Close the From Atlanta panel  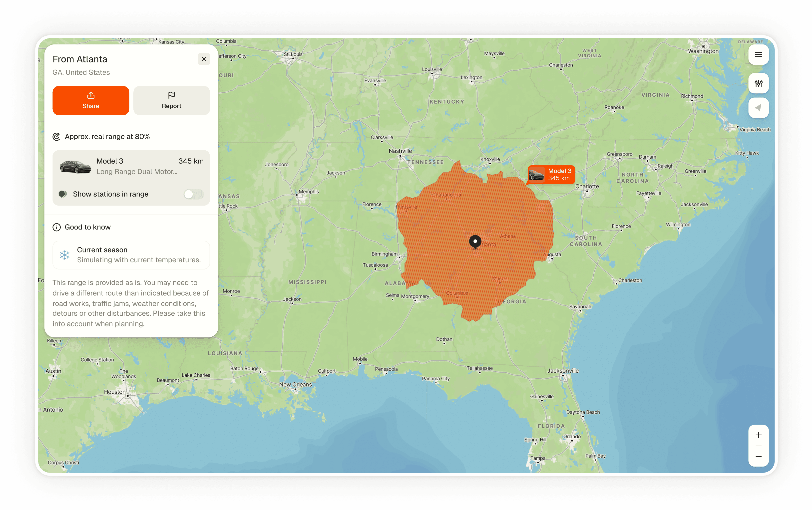pyautogui.click(x=204, y=59)
